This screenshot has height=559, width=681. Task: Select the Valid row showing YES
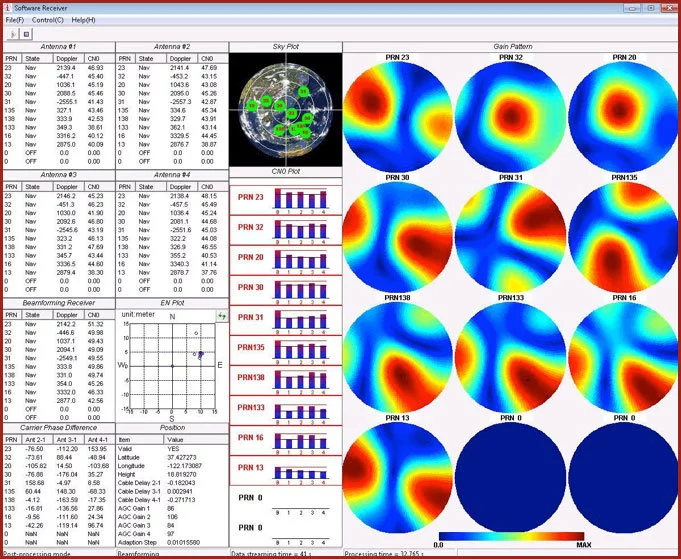[x=172, y=449]
